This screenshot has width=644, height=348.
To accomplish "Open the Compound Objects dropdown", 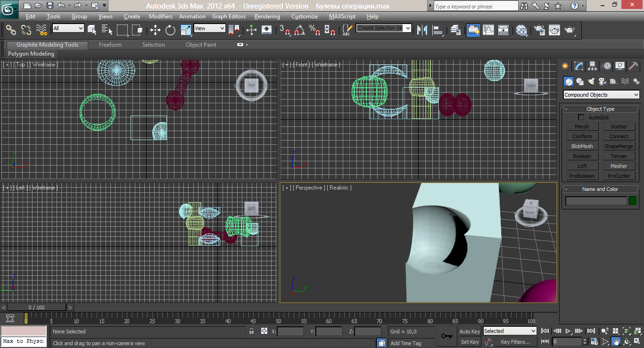I will click(x=602, y=95).
